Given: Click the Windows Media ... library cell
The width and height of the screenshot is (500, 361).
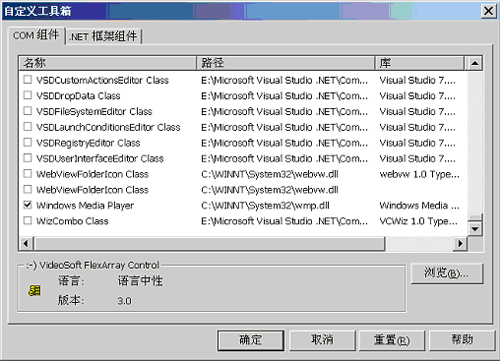Looking at the screenshot, I should coord(419,205).
